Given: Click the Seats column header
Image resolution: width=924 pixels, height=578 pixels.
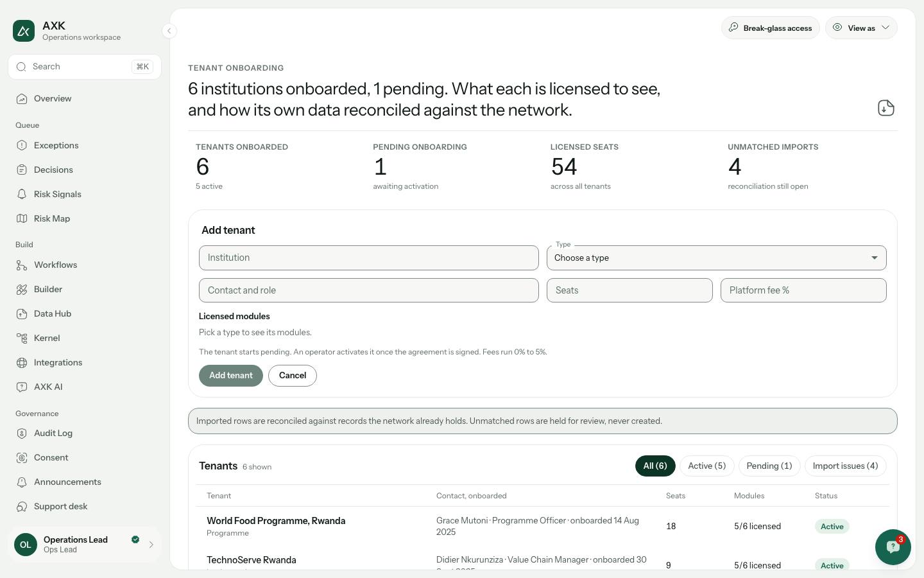Looking at the screenshot, I should click(676, 496).
